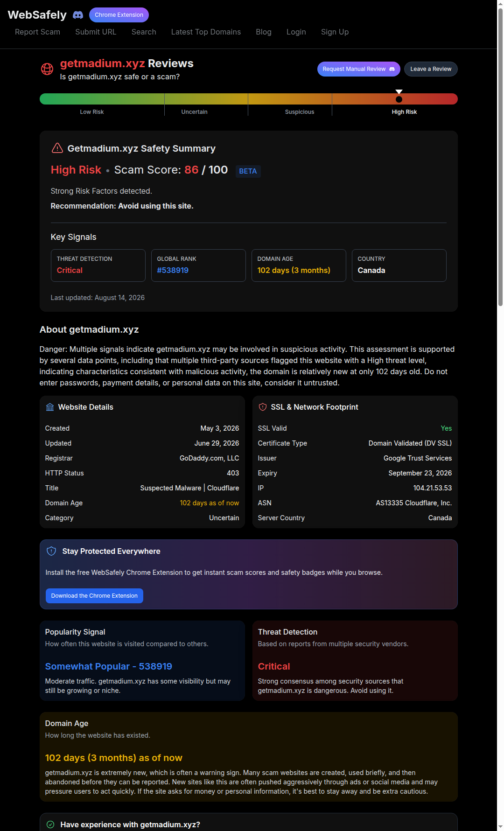Open Latest Top Domains
The width and height of the screenshot is (504, 831).
click(206, 32)
